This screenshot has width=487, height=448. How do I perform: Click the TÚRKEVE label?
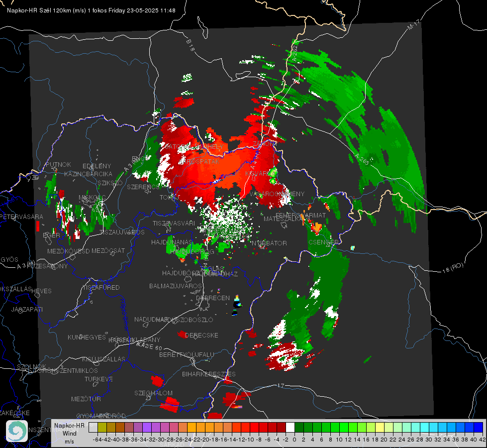tap(99, 379)
